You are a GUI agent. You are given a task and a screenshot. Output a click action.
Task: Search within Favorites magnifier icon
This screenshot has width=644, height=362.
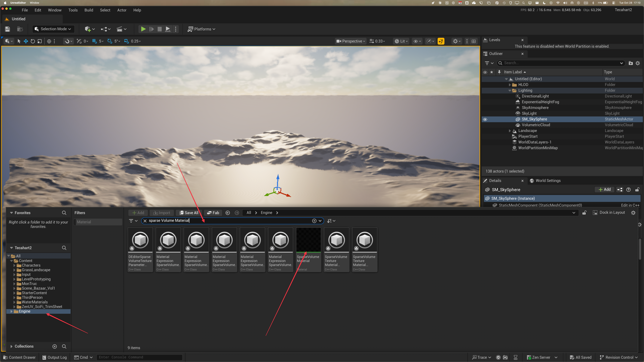[64, 213]
